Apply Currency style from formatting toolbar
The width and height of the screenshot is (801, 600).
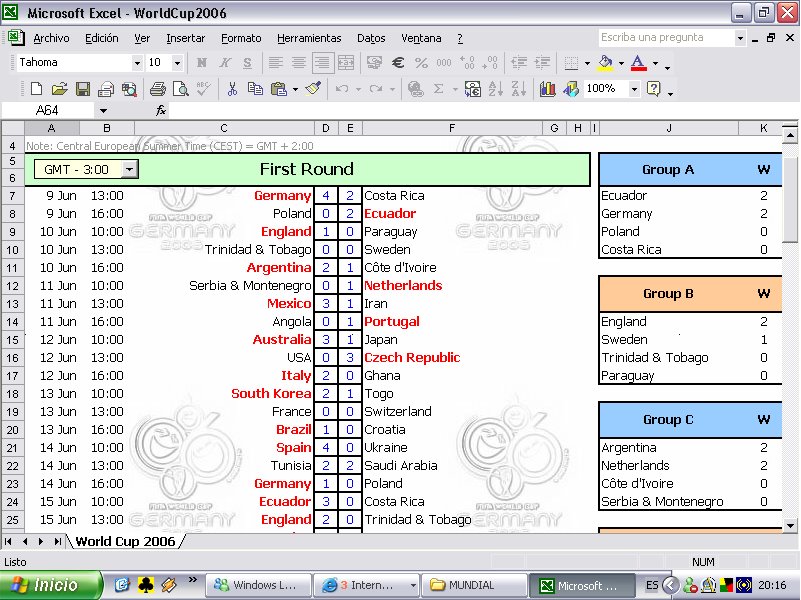tap(374, 63)
